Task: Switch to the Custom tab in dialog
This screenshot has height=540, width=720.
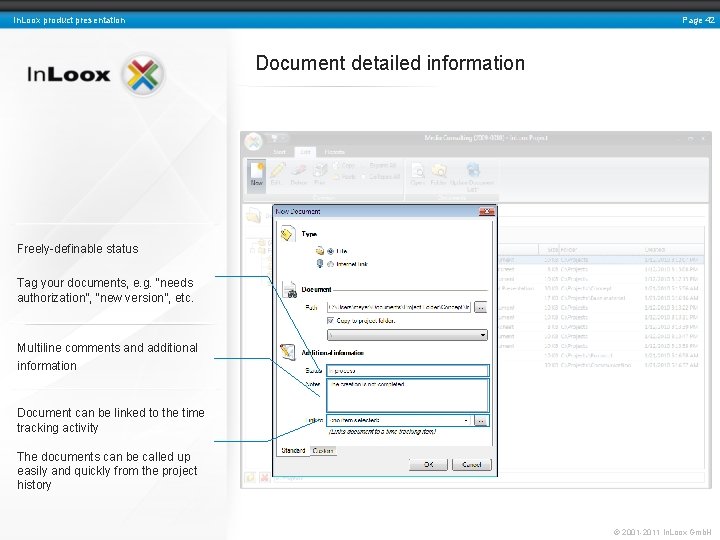Action: click(323, 451)
